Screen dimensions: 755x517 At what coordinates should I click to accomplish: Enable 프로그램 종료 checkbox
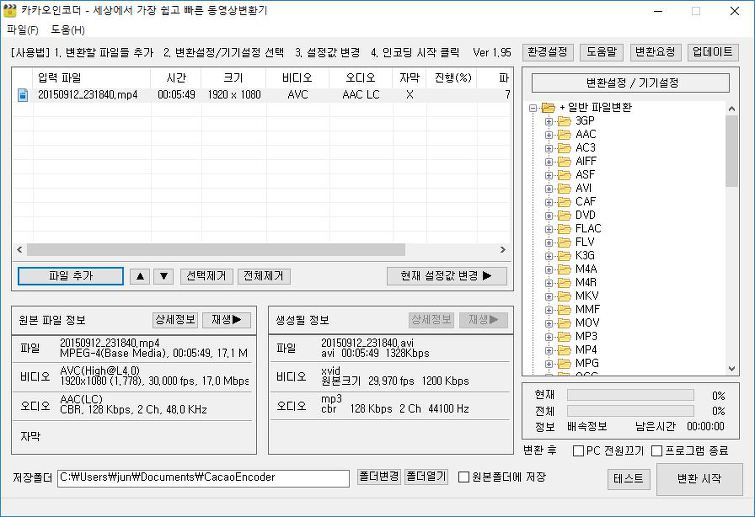click(657, 451)
